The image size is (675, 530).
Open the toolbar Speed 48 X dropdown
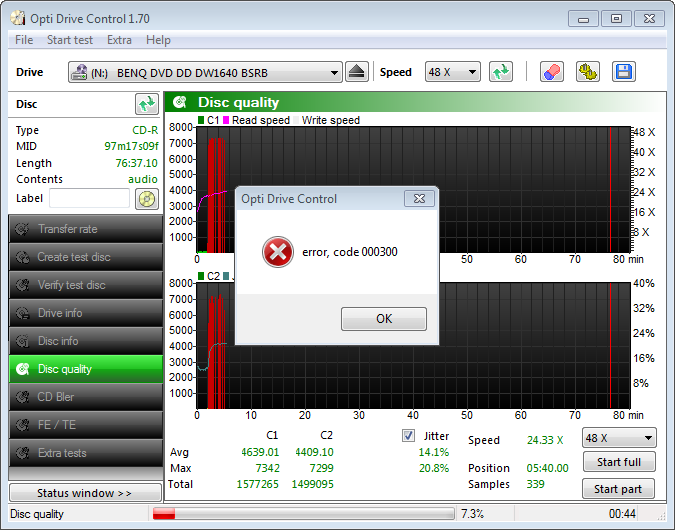tap(452, 72)
